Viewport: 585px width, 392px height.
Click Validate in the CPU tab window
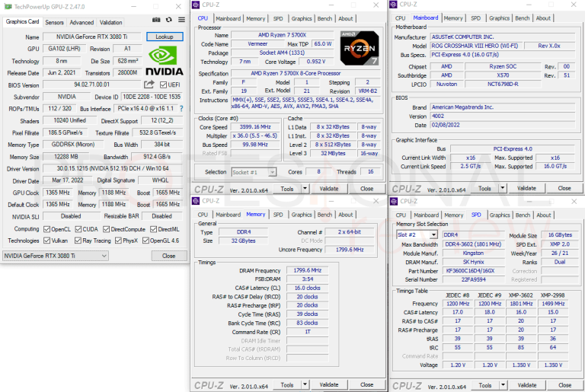point(329,189)
